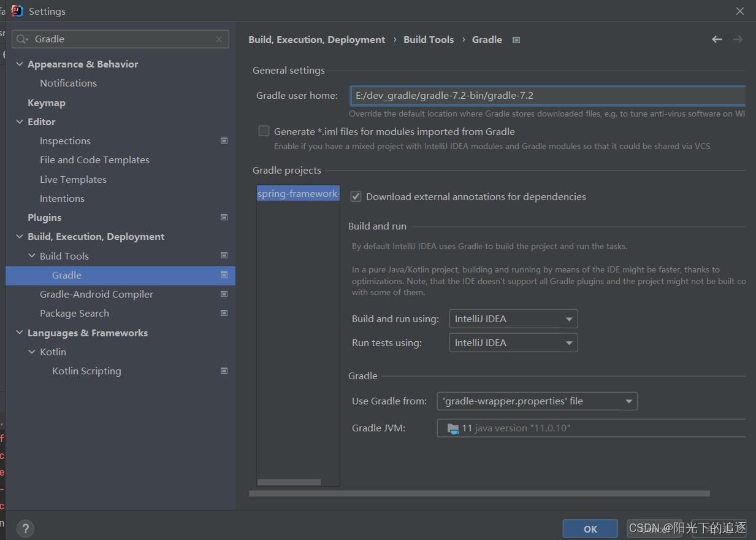This screenshot has height=540, width=756.
Task: Open the Gradle JVM combo box
Action: point(592,428)
